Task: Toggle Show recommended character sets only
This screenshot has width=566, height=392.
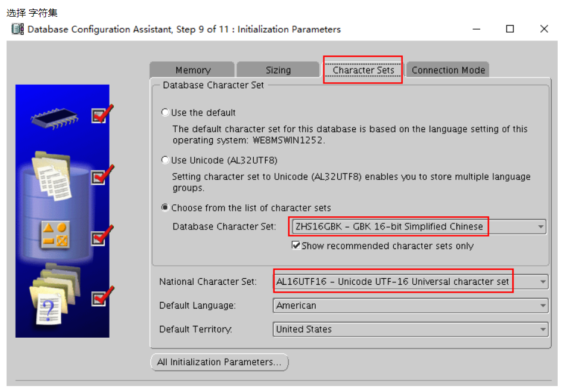Action: [296, 245]
